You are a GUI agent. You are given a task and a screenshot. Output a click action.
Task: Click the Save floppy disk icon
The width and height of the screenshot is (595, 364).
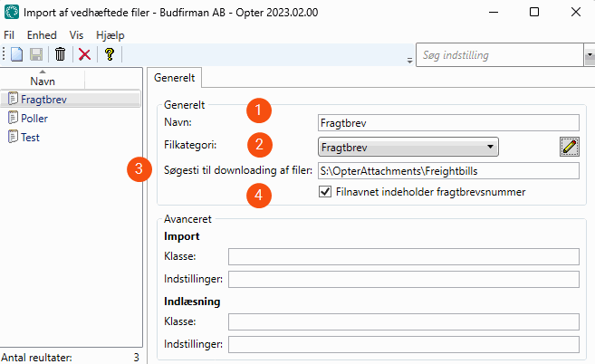pos(39,54)
